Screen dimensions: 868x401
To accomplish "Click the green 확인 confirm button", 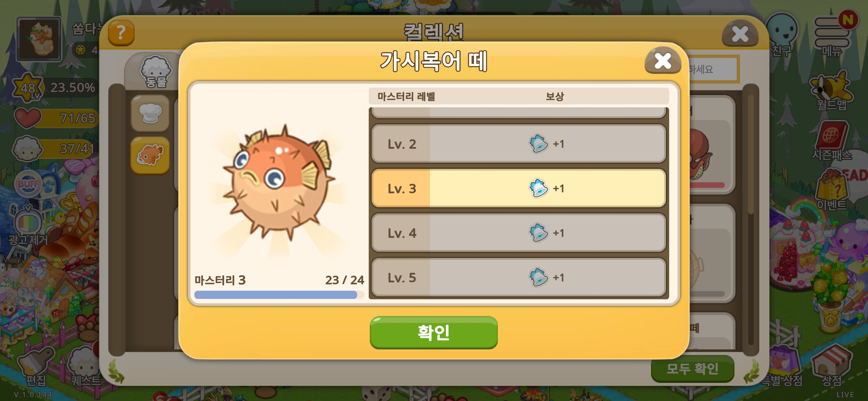I will click(x=434, y=332).
